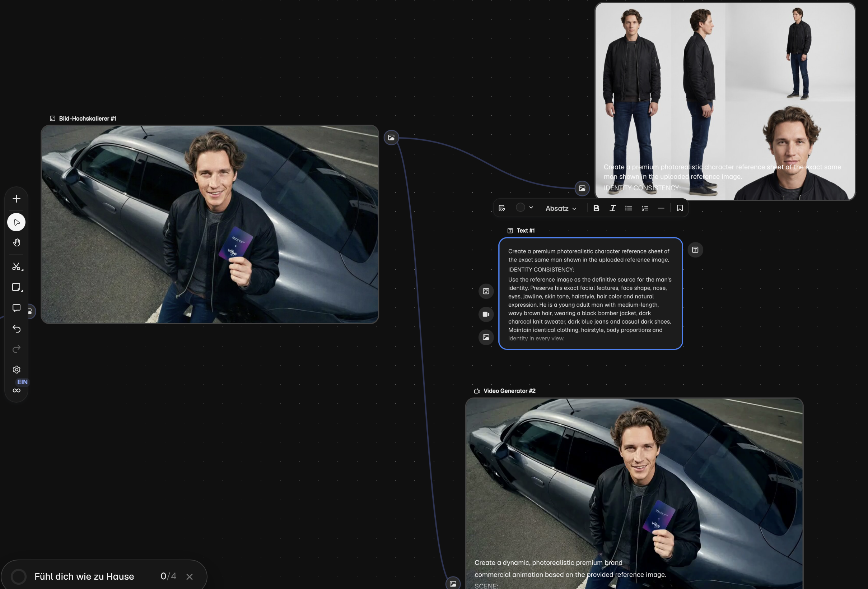
Task: Select the comment bubble tool
Action: tap(17, 308)
